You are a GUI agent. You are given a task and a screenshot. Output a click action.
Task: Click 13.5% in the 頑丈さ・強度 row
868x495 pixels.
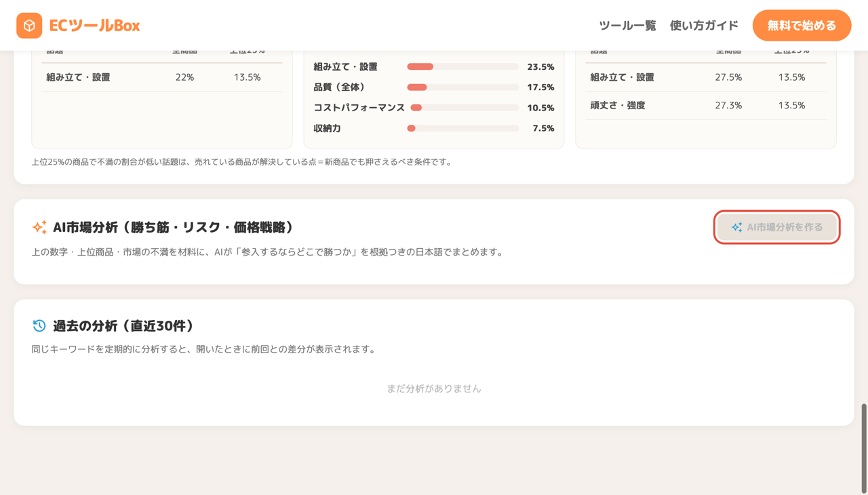[791, 105]
